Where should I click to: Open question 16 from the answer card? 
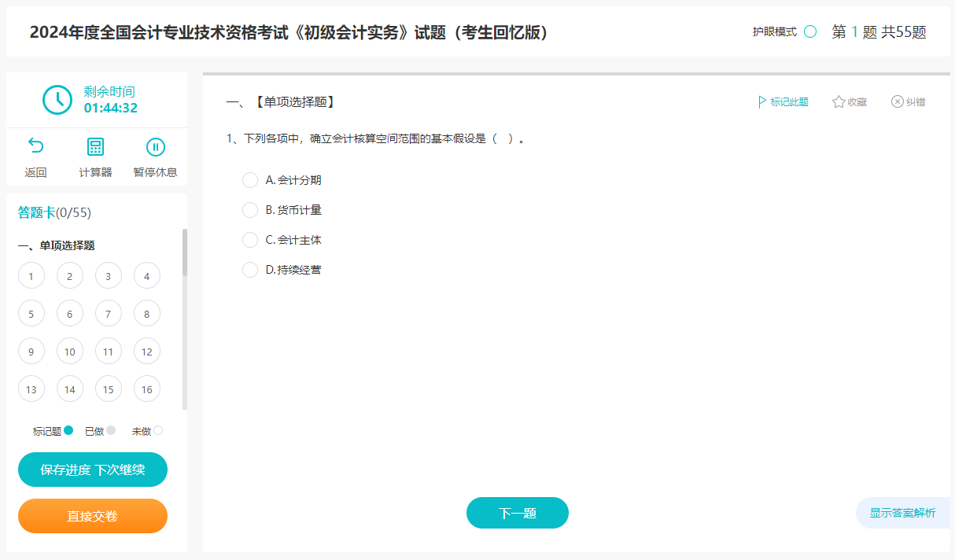[146, 389]
